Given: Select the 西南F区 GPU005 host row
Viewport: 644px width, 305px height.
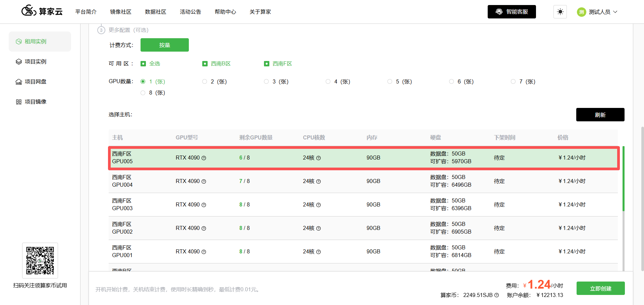Looking at the screenshot, I should pyautogui.click(x=364, y=158).
